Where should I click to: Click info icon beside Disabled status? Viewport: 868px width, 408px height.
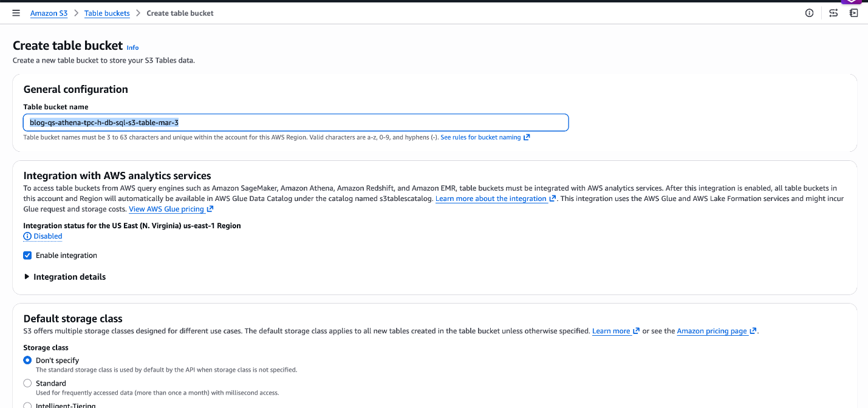point(27,236)
